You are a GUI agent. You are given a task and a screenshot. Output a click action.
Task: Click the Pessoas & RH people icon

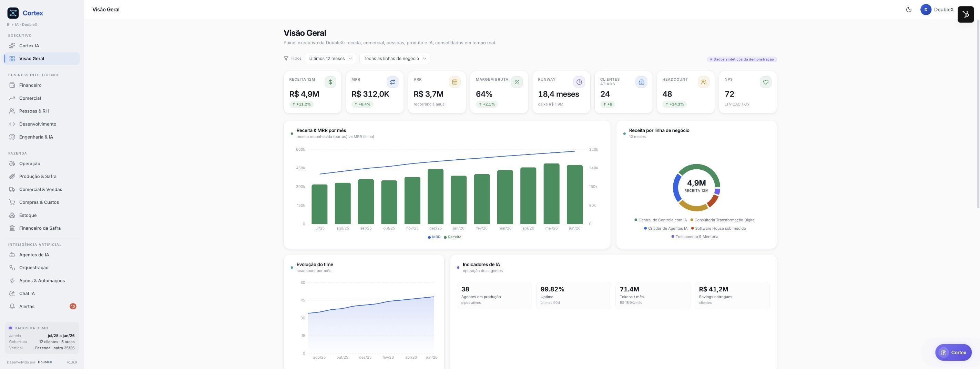point(12,111)
